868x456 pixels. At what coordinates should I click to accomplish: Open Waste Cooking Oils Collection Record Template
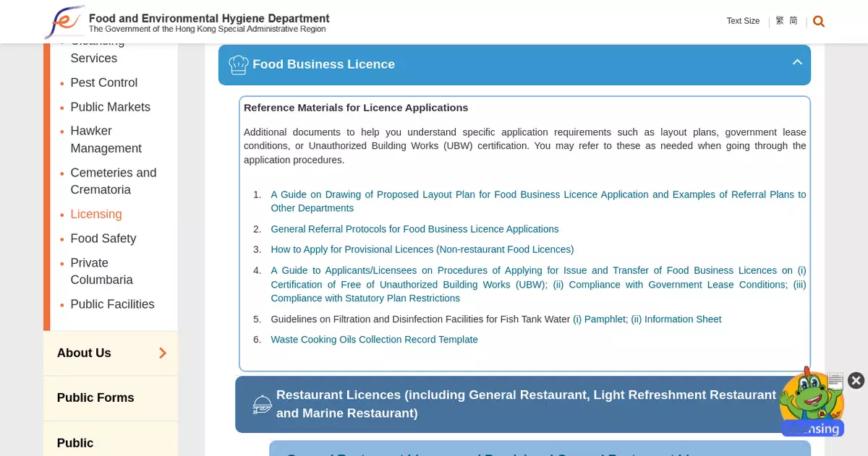(374, 340)
